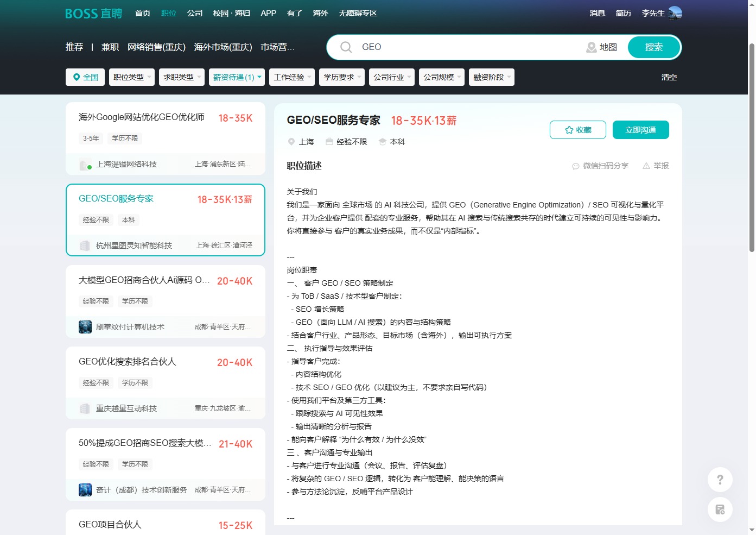Click the BOSS直聘 logo
This screenshot has height=535, width=756.
pyautogui.click(x=93, y=14)
